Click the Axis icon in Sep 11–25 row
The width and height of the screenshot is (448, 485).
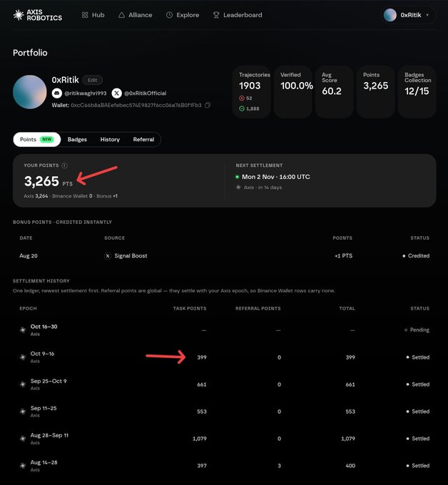[x=23, y=412]
